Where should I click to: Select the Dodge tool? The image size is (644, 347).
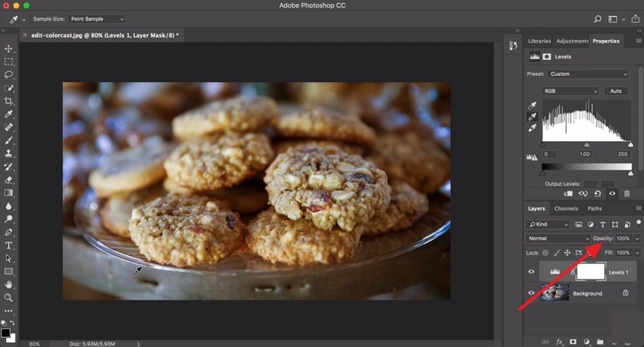8,219
